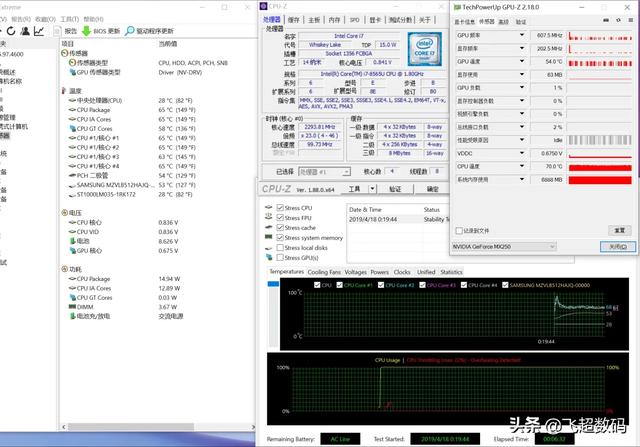Open the GPU-Z hamburger menu icon
The height and width of the screenshot is (447, 640).
(631, 20)
